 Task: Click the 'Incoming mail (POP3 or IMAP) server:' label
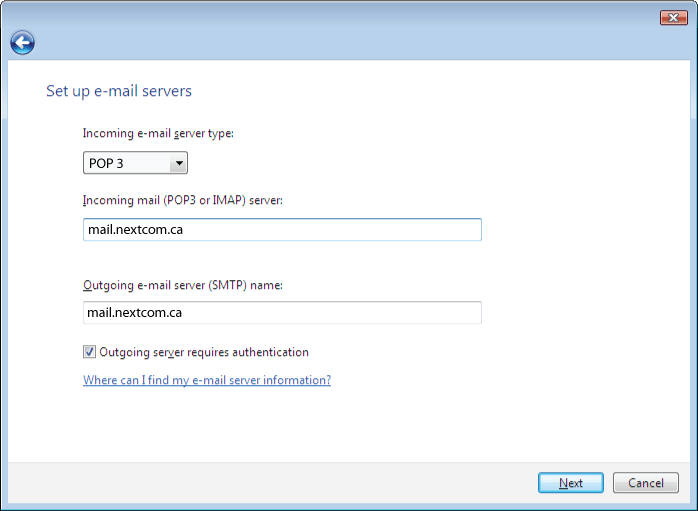[183, 200]
